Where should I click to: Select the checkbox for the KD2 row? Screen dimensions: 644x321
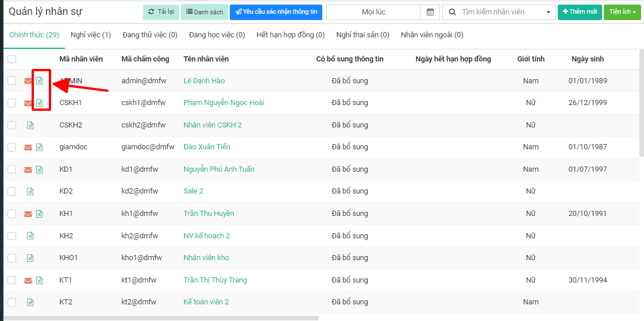pyautogui.click(x=12, y=191)
